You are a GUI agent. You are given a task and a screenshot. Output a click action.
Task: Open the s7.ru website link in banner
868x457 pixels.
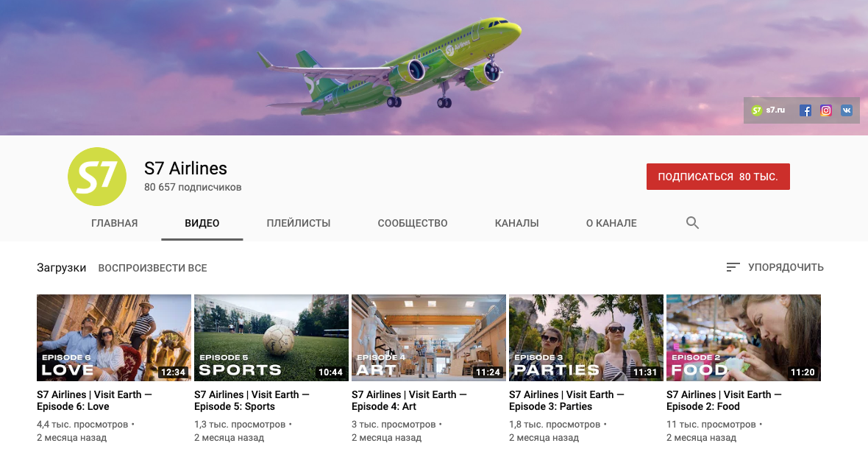point(769,110)
